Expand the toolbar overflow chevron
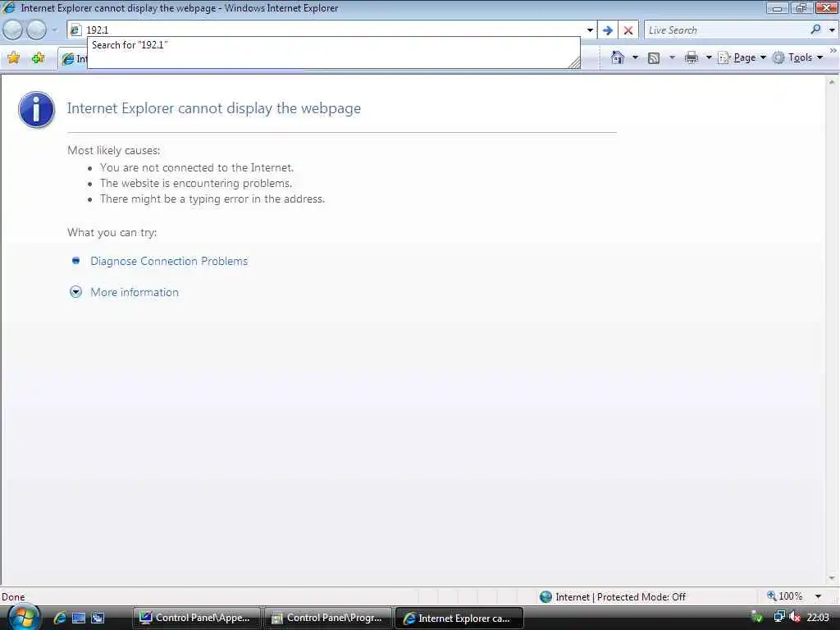 pyautogui.click(x=833, y=50)
